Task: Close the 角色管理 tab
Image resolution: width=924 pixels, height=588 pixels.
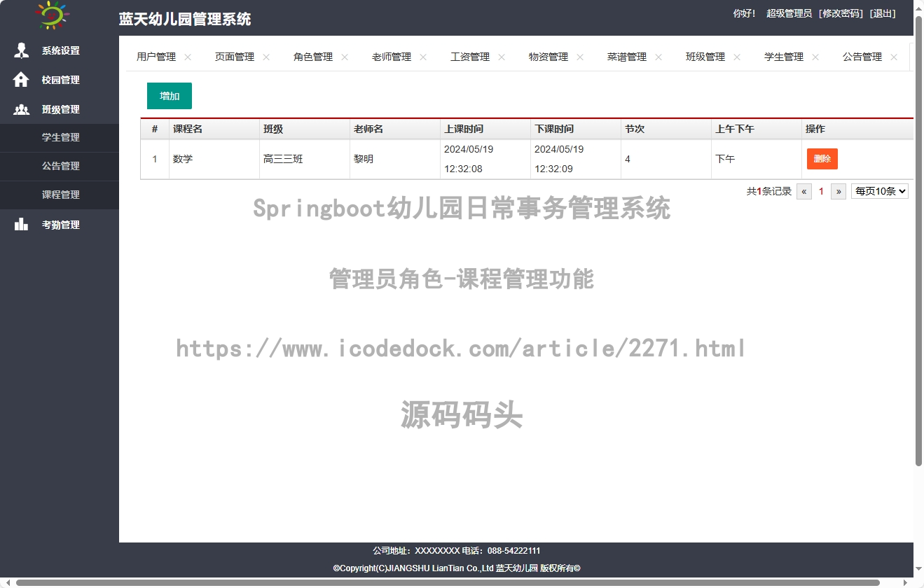Action: [x=345, y=57]
